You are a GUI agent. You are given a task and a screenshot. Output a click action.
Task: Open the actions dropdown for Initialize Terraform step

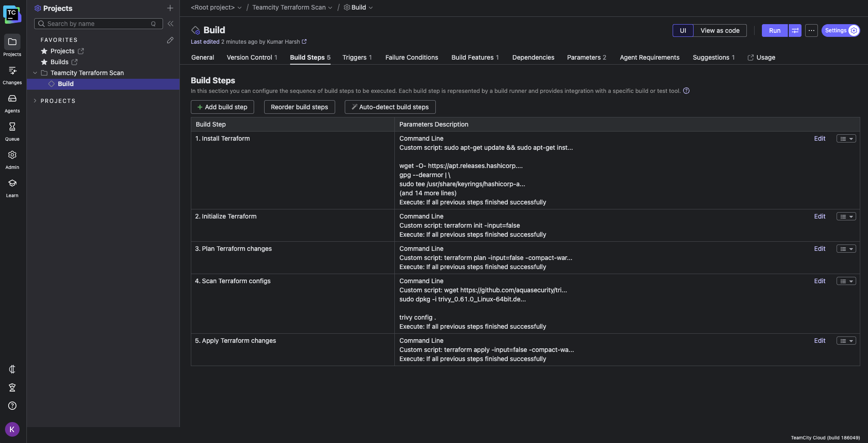point(846,216)
